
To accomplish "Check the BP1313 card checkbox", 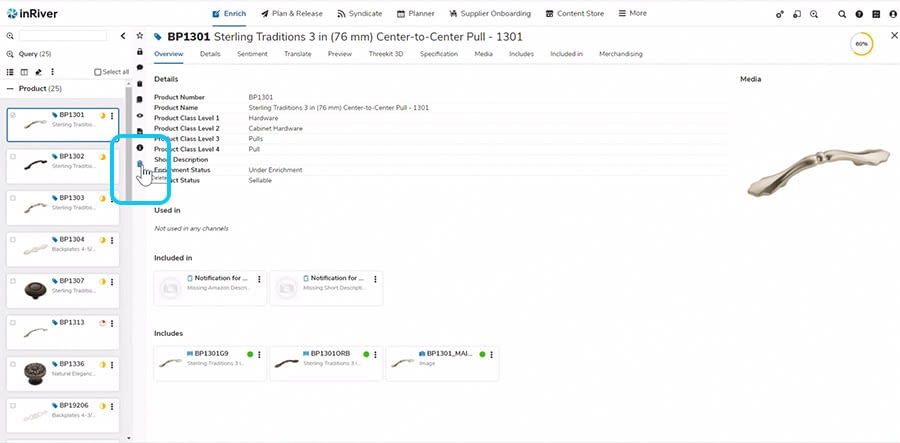I will pos(13,322).
